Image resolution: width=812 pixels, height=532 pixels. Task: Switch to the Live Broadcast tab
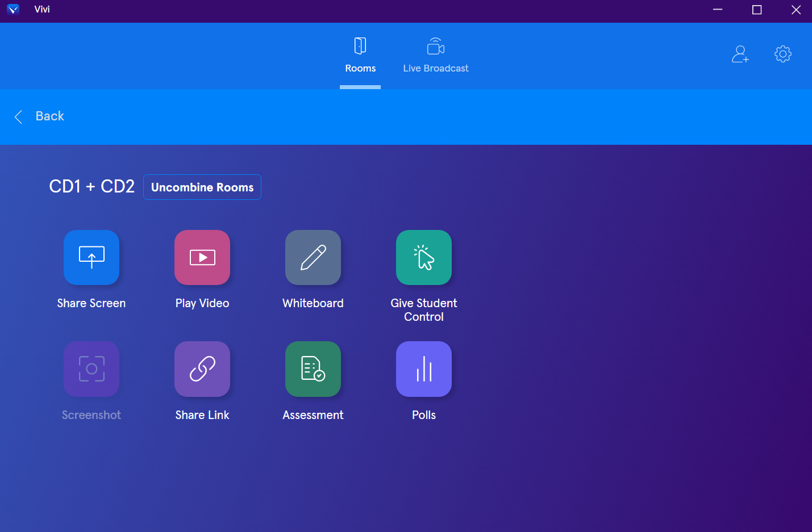(436, 56)
